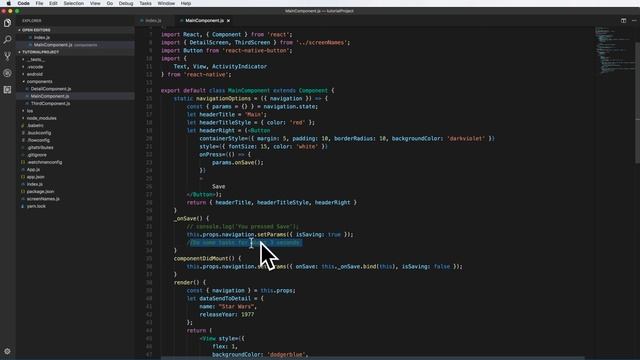This screenshot has width=640, height=360.
Task: Click the '_onSave() {' method declaration
Action: point(191,218)
